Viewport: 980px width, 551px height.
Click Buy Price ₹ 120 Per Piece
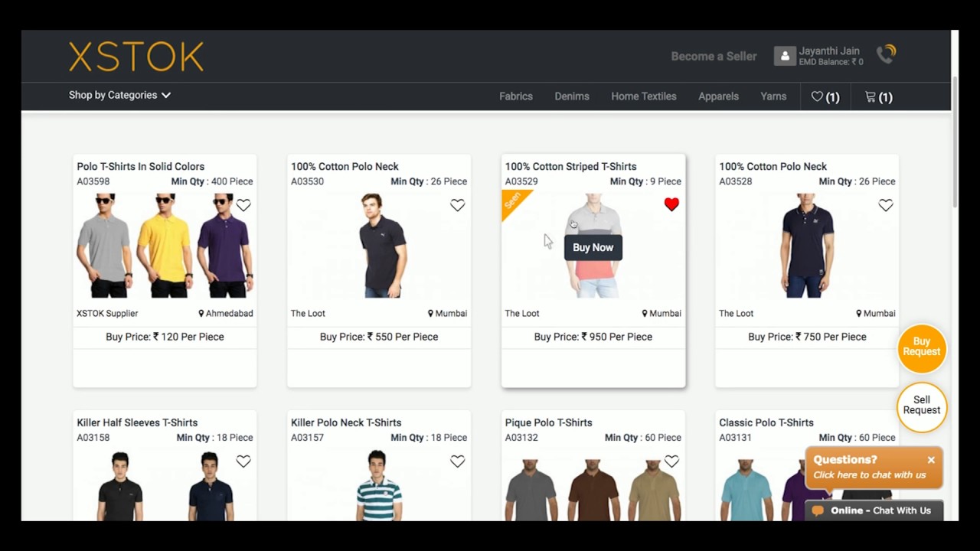(x=165, y=337)
